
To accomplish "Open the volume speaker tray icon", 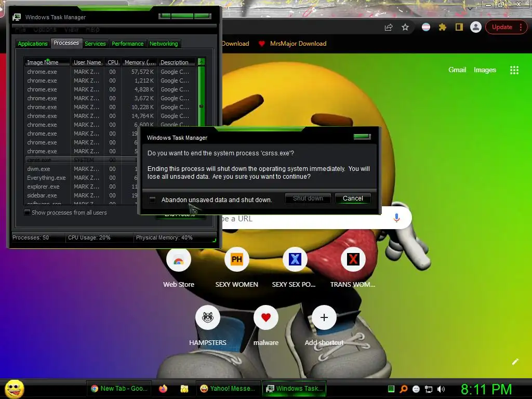I will [441, 389].
